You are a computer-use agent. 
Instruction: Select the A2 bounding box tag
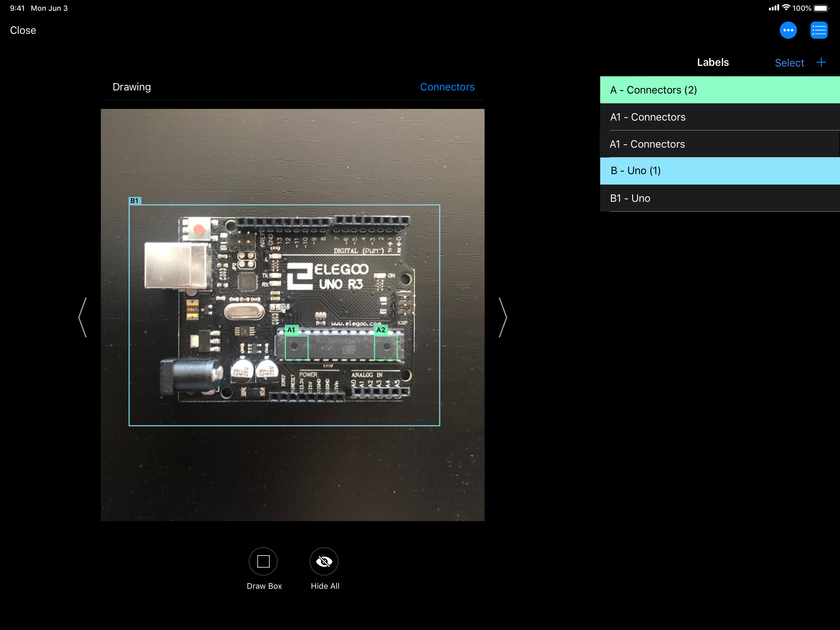tap(381, 330)
